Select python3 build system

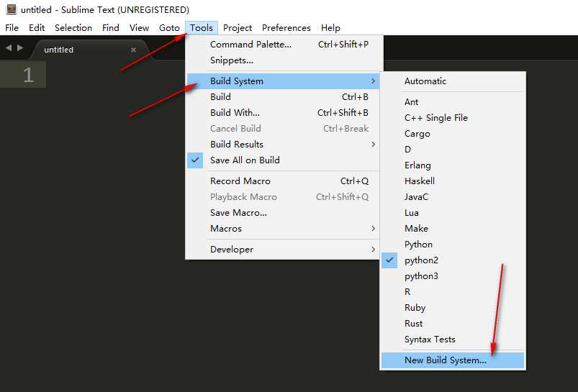421,276
